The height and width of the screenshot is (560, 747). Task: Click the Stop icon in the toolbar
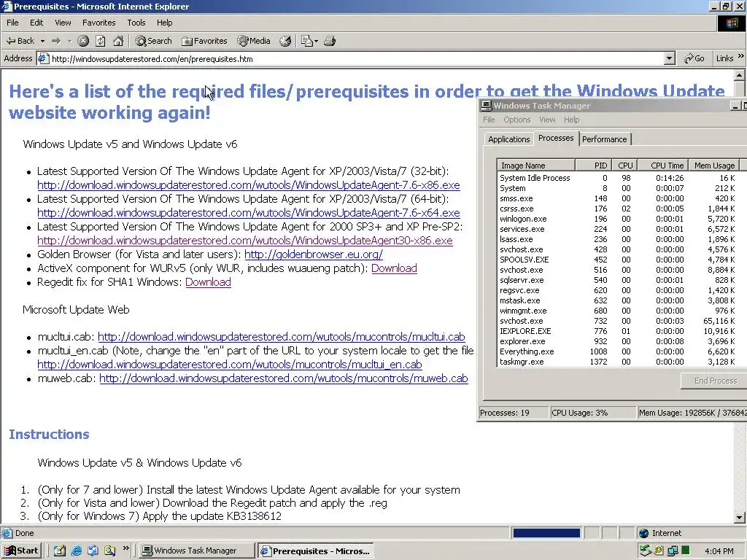[x=83, y=41]
